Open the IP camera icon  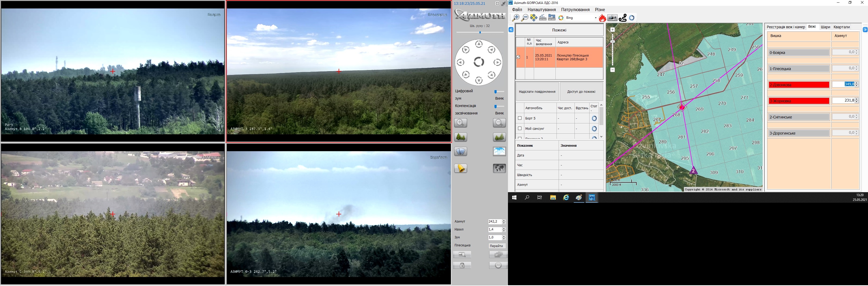612,18
